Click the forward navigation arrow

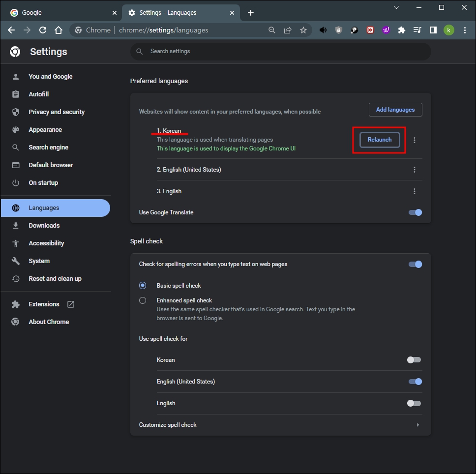[x=27, y=30]
